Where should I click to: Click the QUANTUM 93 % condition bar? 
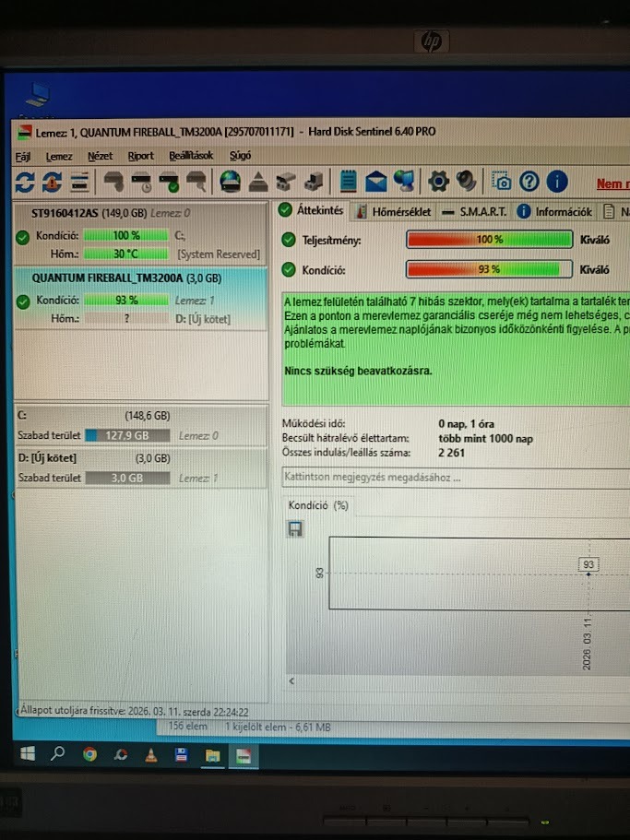pyautogui.click(x=126, y=300)
